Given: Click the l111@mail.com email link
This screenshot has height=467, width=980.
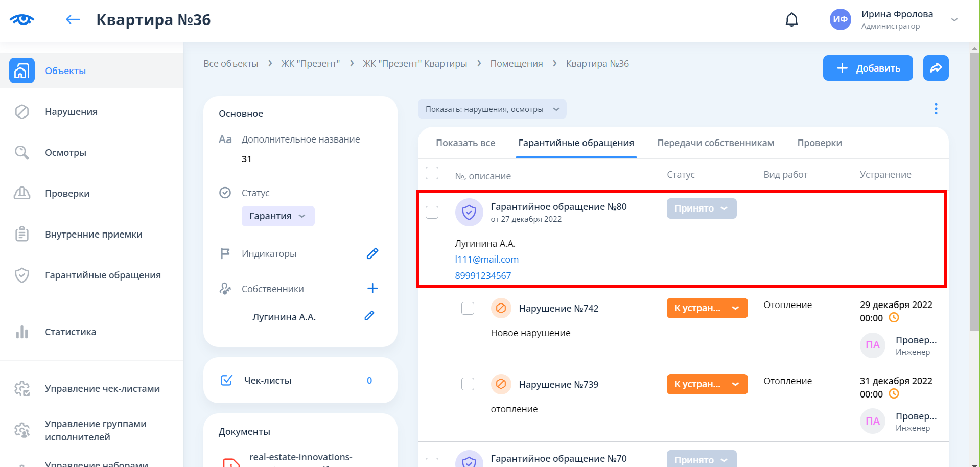Looking at the screenshot, I should (486, 260).
